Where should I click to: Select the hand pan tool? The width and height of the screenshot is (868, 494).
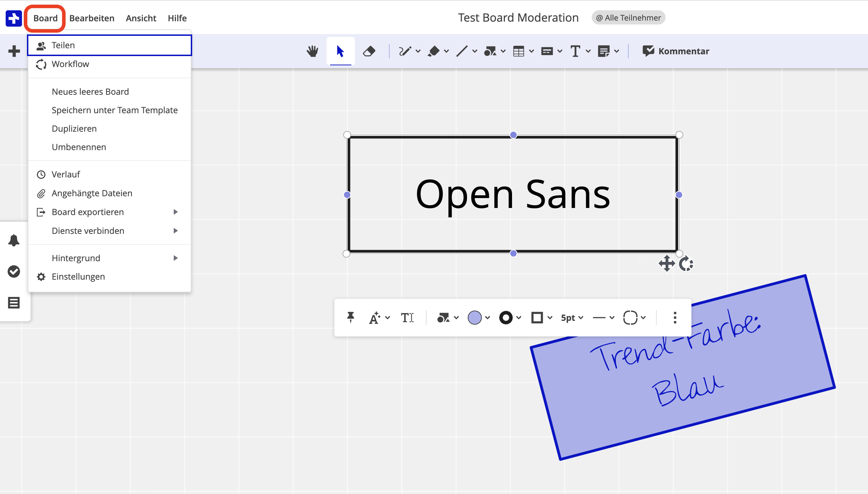click(x=312, y=51)
